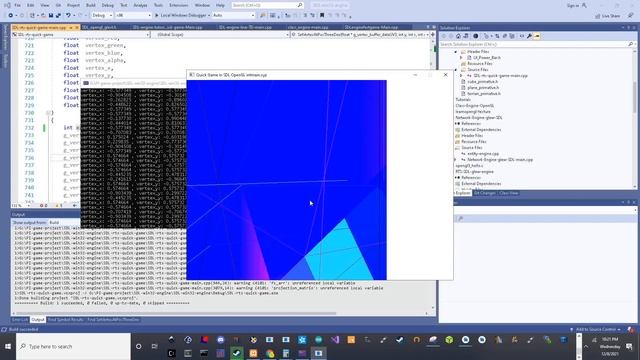The height and width of the screenshot is (360, 640).
Task: Open the Debug configuration dropdown
Action: pyautogui.click(x=101, y=16)
